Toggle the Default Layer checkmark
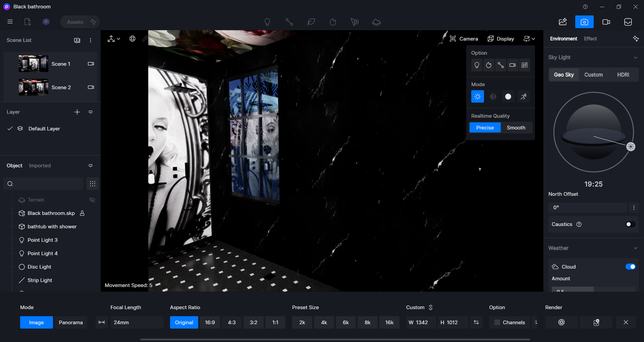 (10, 128)
